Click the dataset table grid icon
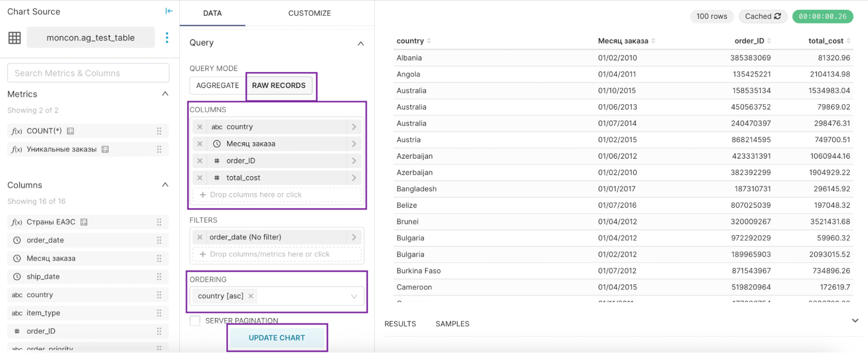This screenshot has height=353, width=868. pos(14,38)
